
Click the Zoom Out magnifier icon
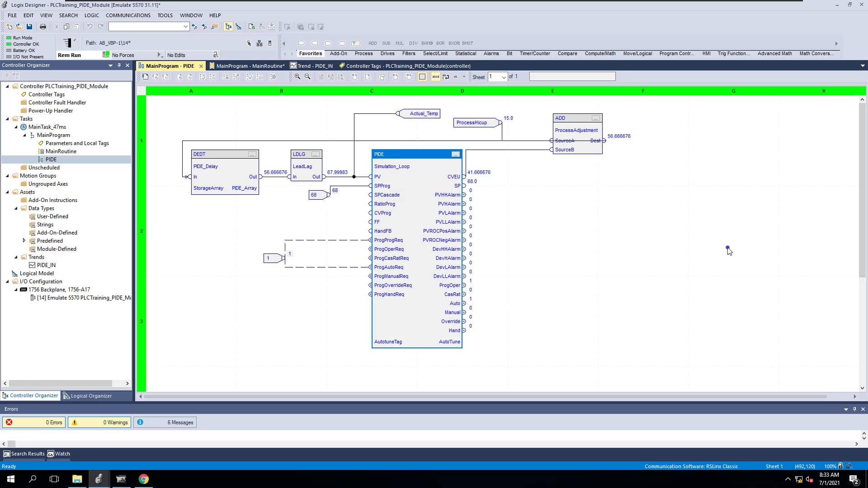[x=307, y=76]
